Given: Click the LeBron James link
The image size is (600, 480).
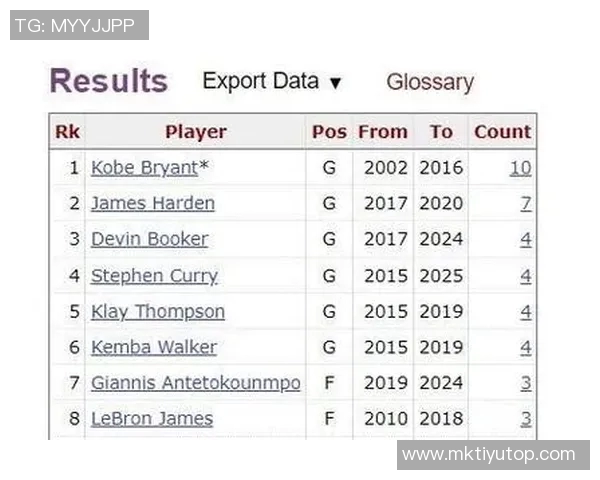Looking at the screenshot, I should [x=152, y=419].
